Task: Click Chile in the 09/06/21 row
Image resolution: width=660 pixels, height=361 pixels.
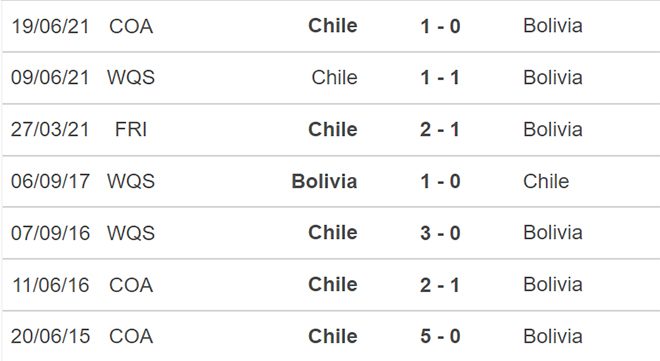Action: pyautogui.click(x=335, y=77)
